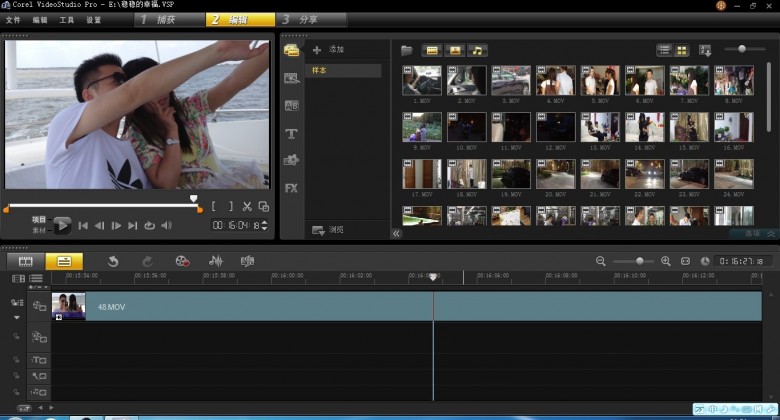Screen dimensions: 780x420
Task: Select the 13.MOV thumbnail in library
Action: [599, 127]
